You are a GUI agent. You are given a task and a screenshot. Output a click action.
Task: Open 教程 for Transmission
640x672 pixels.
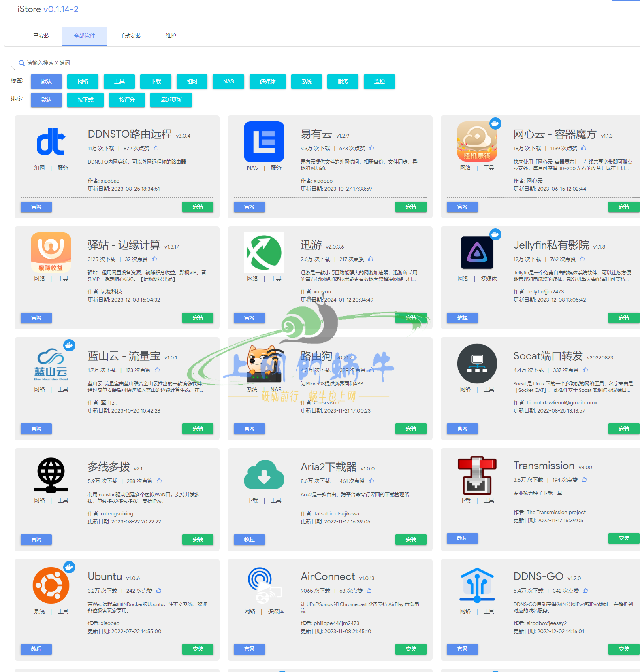coord(463,538)
